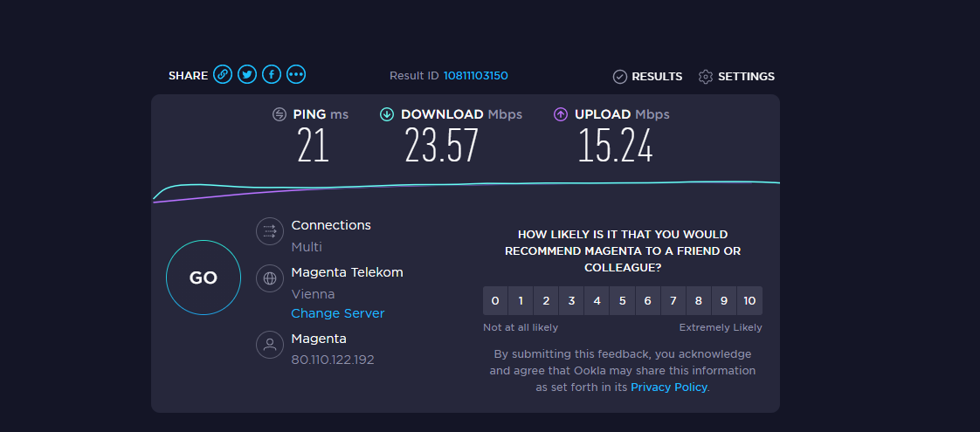980x432 pixels.
Task: Copy the share link icon
Action: click(x=223, y=75)
